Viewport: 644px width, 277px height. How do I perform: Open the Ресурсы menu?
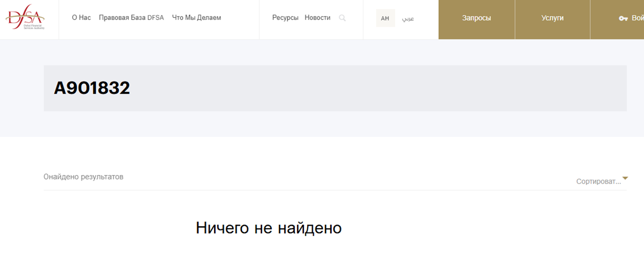[285, 18]
